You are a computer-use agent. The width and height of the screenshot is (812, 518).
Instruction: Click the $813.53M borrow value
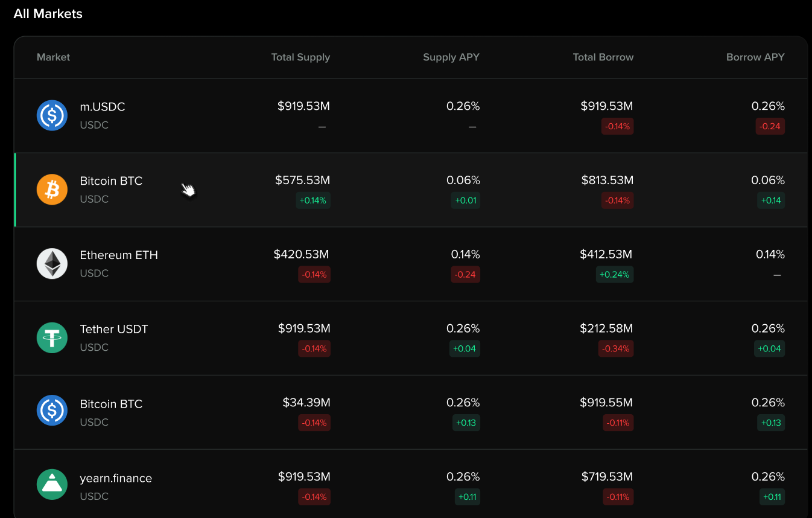607,181
